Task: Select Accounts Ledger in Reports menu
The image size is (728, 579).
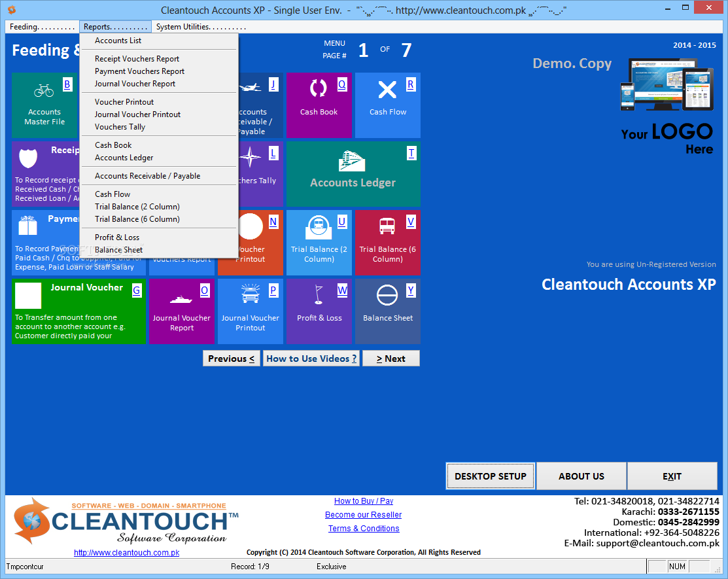Action: 159,158
